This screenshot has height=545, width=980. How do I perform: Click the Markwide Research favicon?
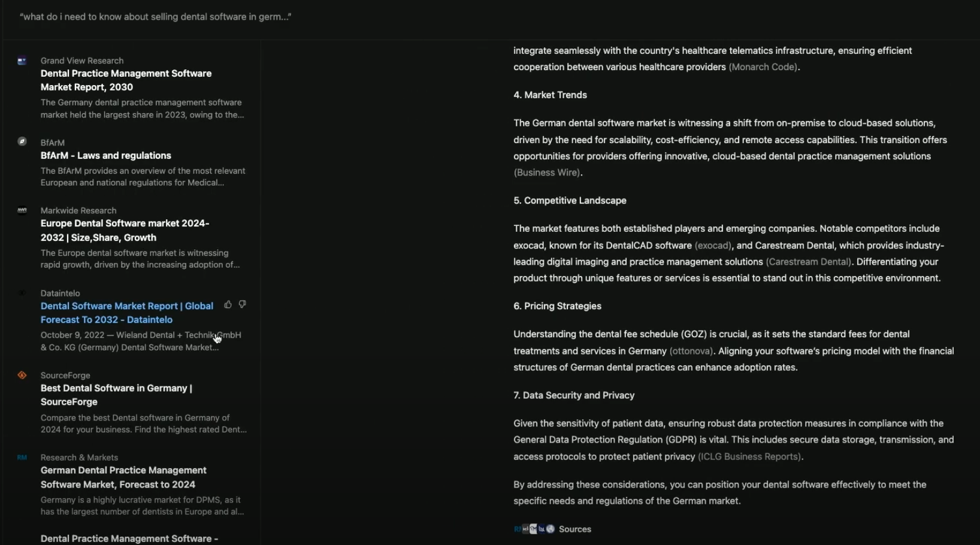pyautogui.click(x=22, y=210)
